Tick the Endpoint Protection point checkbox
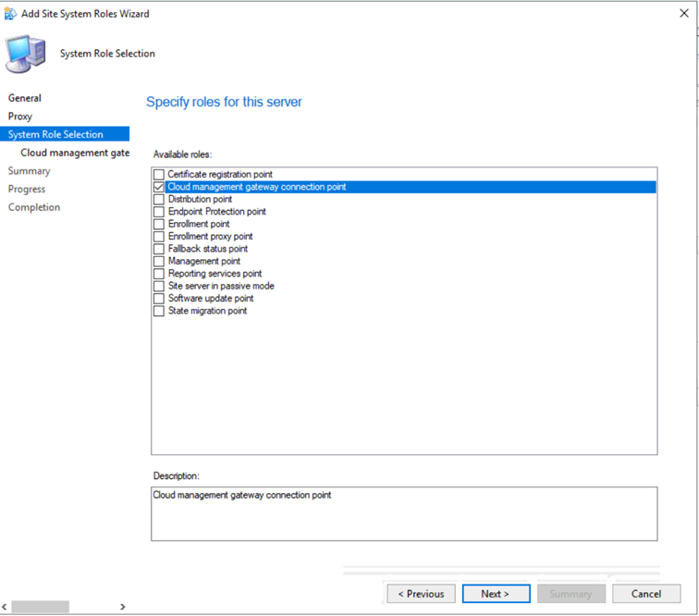This screenshot has height=616, width=699. point(159,212)
